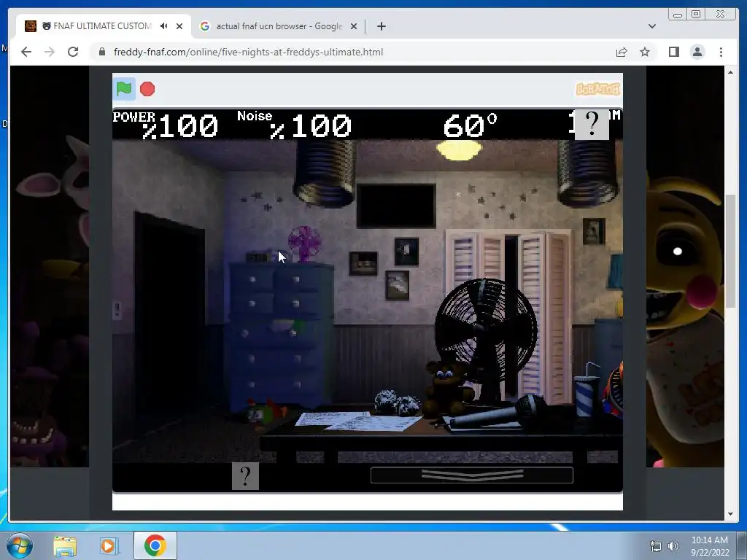The height and width of the screenshot is (560, 747).
Task: Click the left ceiling vent duct
Action: [x=325, y=173]
